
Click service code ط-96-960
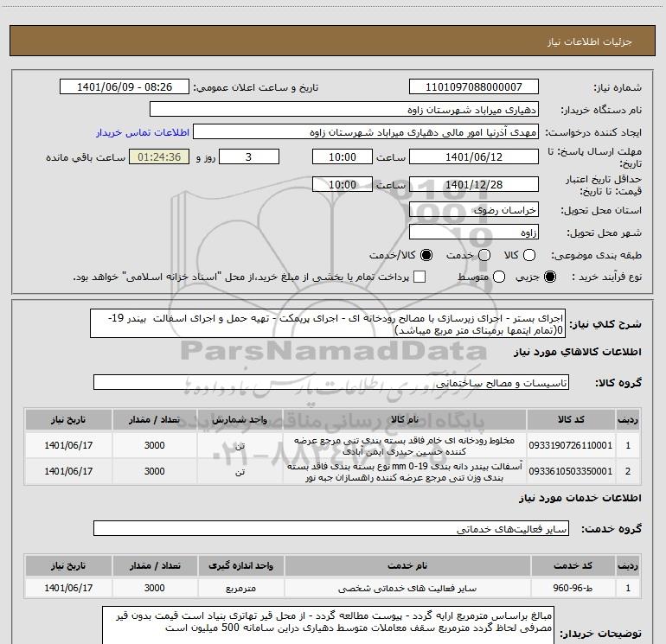[x=573, y=588]
